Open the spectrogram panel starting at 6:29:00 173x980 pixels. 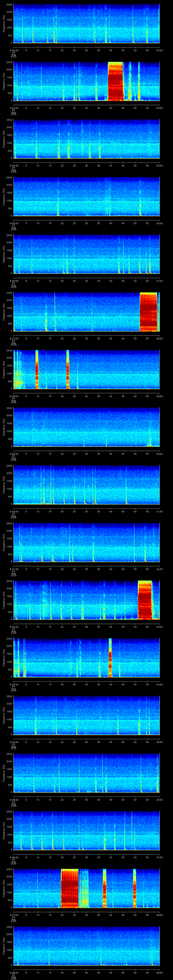click(86, 427)
